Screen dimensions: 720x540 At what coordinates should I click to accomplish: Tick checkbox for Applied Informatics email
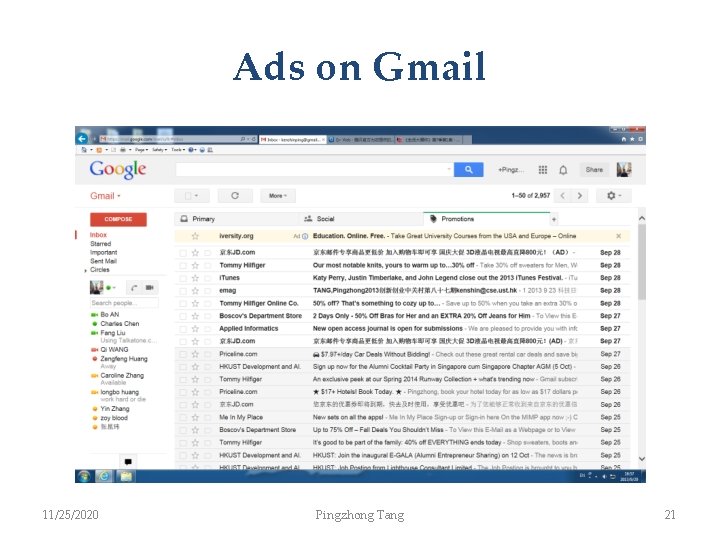(x=183, y=329)
